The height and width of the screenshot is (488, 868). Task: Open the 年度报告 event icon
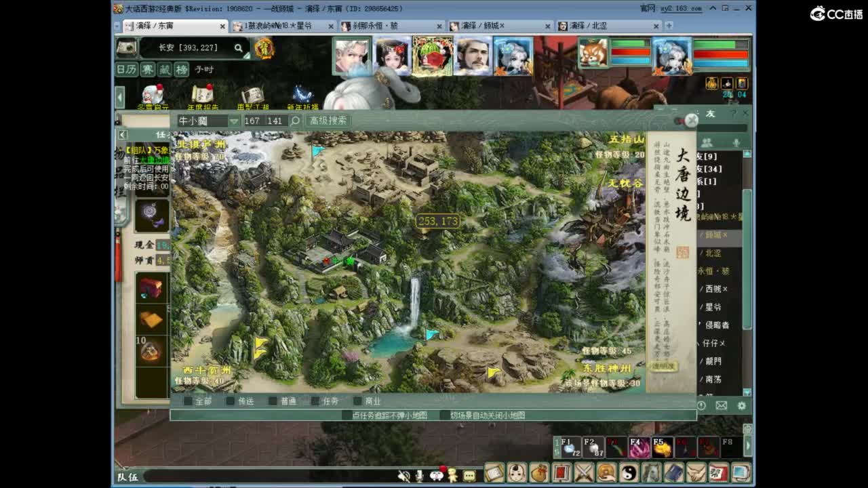click(203, 97)
